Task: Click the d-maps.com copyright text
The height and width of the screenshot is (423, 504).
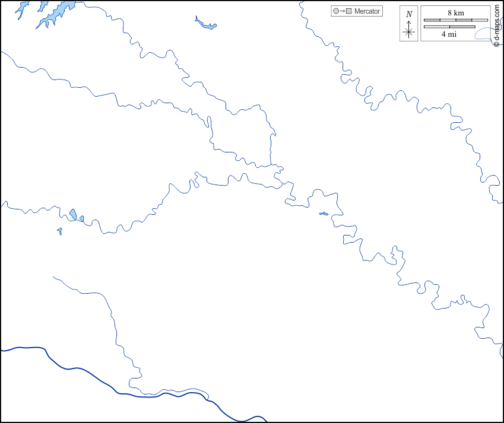Action: (496, 26)
